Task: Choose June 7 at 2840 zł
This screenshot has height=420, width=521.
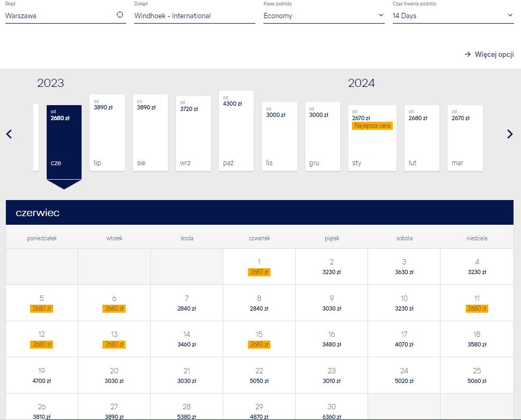Action: click(187, 303)
